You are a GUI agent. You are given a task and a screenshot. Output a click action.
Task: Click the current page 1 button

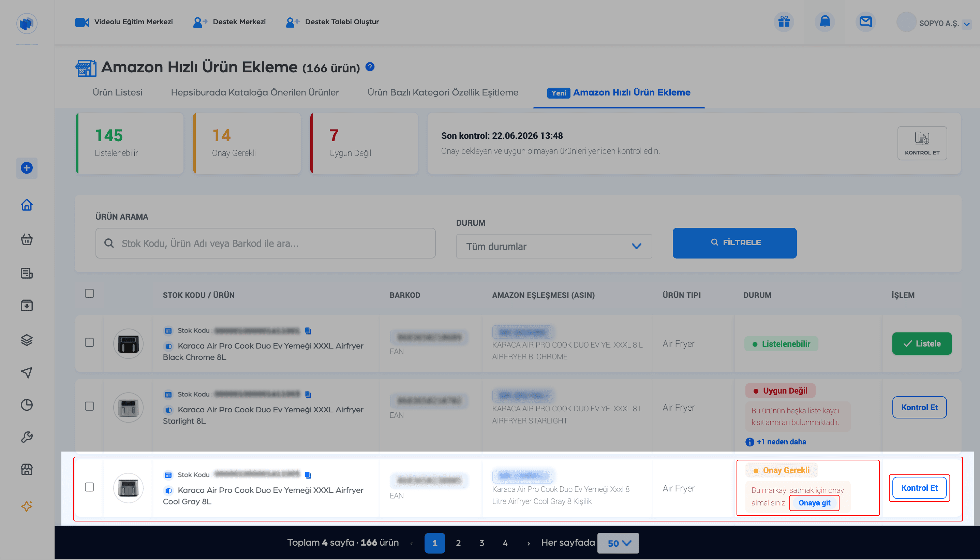click(x=435, y=543)
